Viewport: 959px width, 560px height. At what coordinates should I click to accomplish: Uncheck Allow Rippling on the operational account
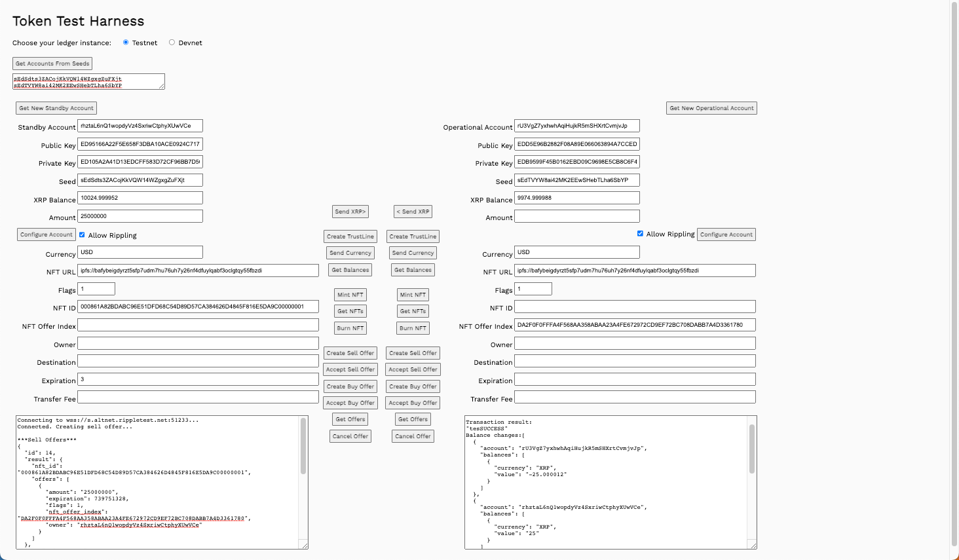pos(640,234)
